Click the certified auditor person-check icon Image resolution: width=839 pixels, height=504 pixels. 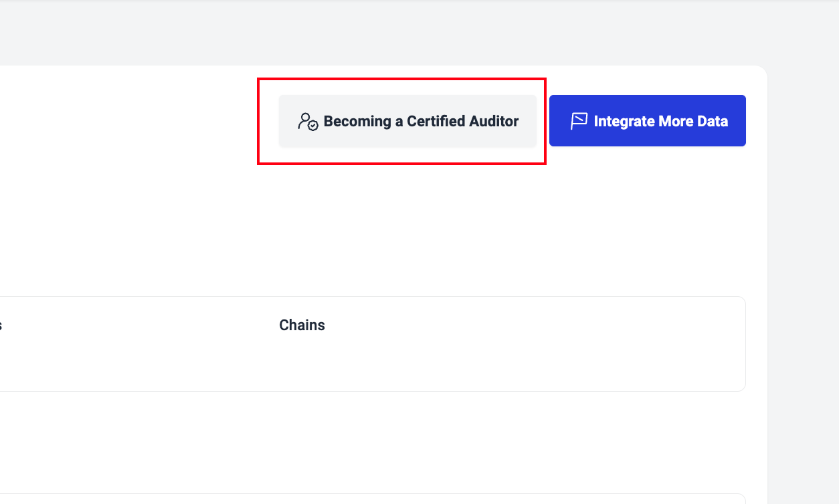click(308, 121)
